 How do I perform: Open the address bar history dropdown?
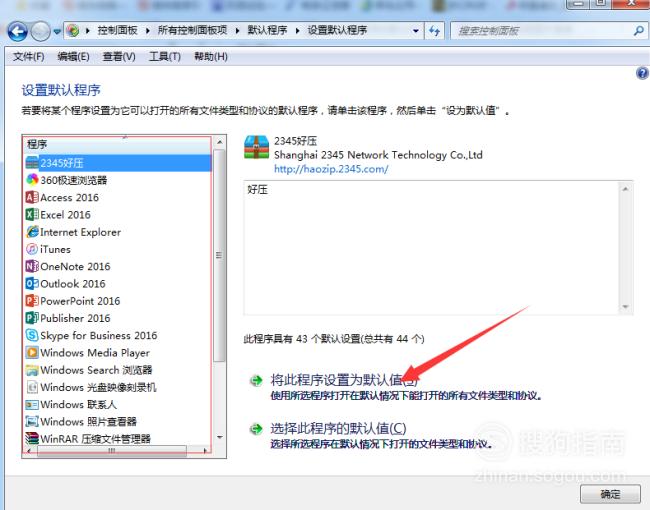pyautogui.click(x=415, y=31)
